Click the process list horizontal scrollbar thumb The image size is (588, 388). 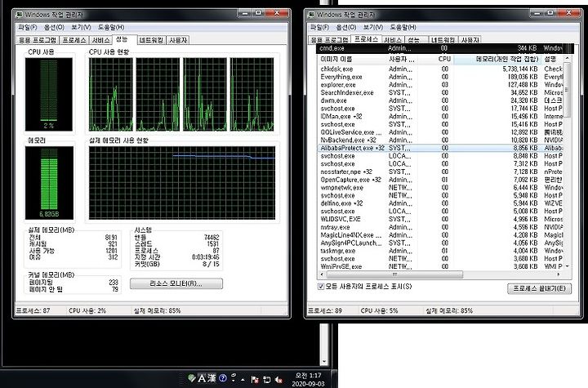[394, 274]
